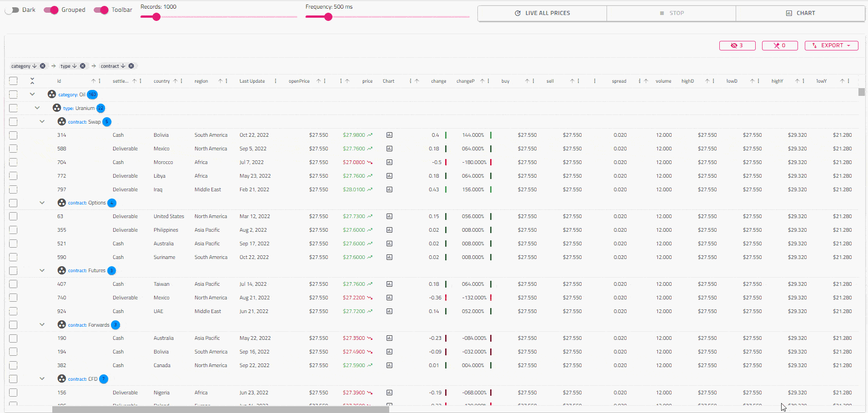Open the lowY column menu dots
Image resolution: width=868 pixels, height=413 pixels.
click(x=848, y=81)
